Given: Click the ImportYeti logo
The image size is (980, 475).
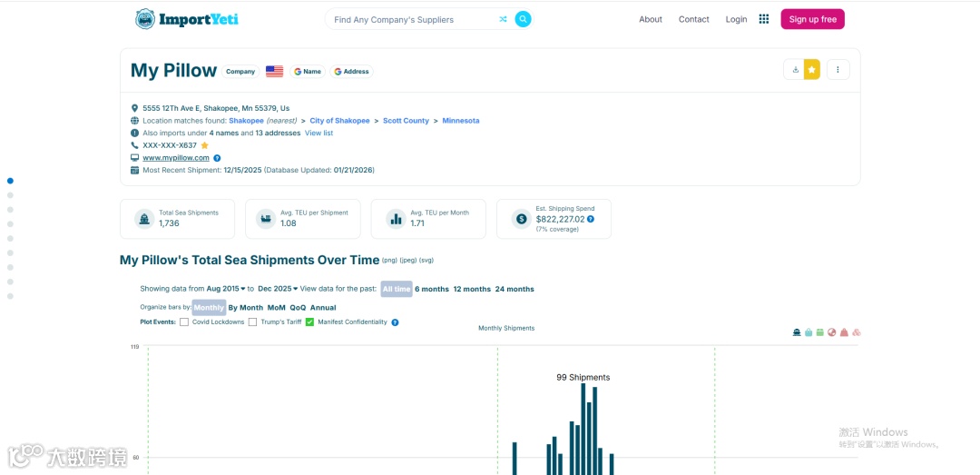Looking at the screenshot, I should click(x=187, y=19).
